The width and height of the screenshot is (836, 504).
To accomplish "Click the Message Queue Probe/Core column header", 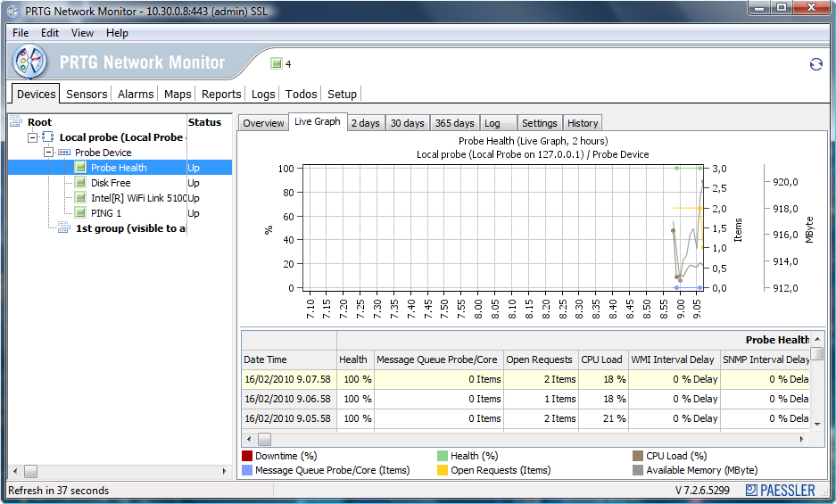I will tap(439, 359).
